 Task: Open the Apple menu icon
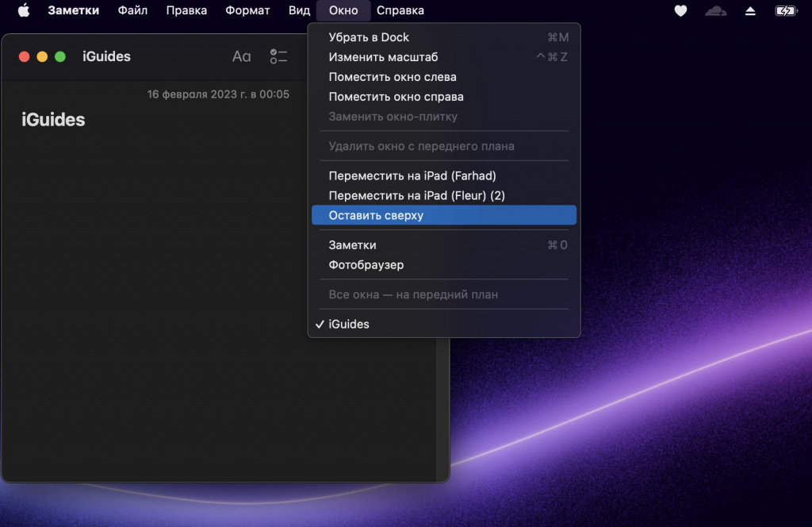[x=24, y=10]
